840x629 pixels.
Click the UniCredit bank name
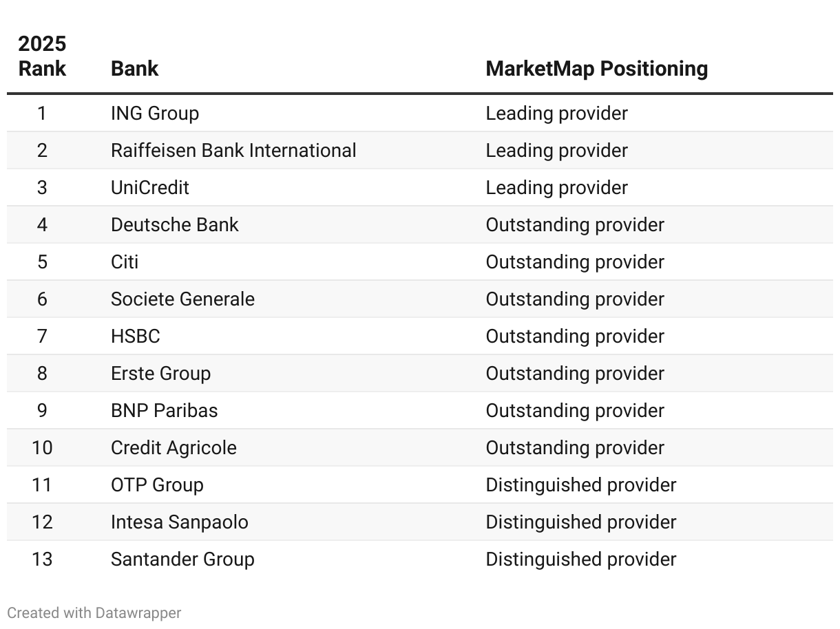click(x=150, y=188)
